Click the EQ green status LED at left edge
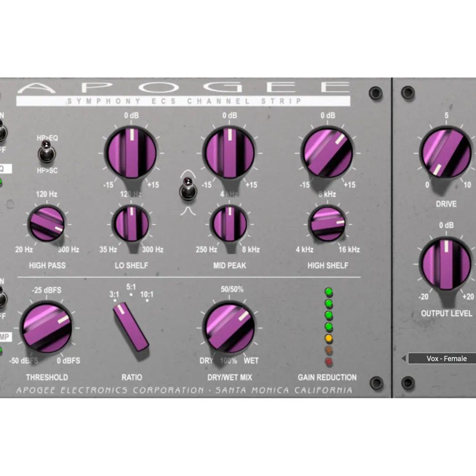The height and width of the screenshot is (476, 476). pyautogui.click(x=0, y=182)
